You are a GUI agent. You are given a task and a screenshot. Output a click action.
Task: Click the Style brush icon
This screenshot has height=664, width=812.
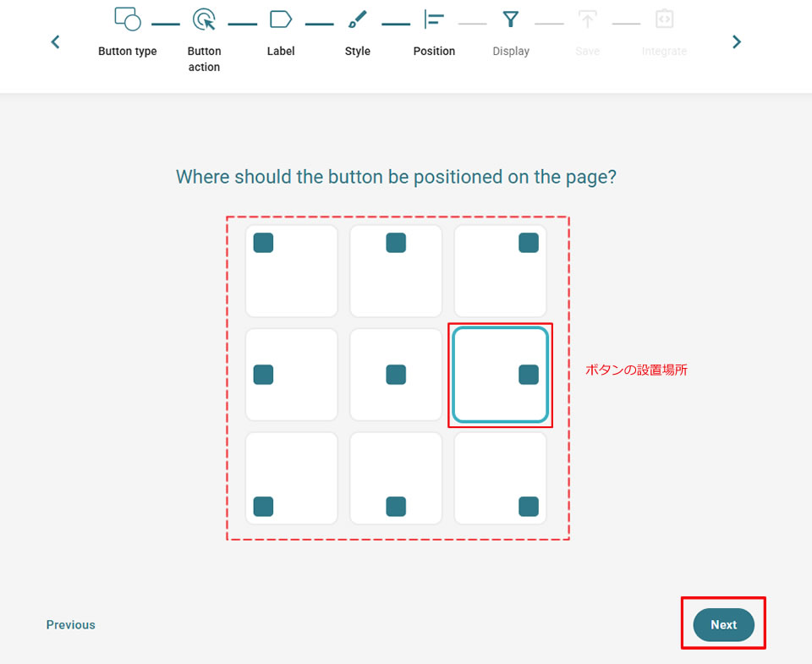tap(357, 19)
